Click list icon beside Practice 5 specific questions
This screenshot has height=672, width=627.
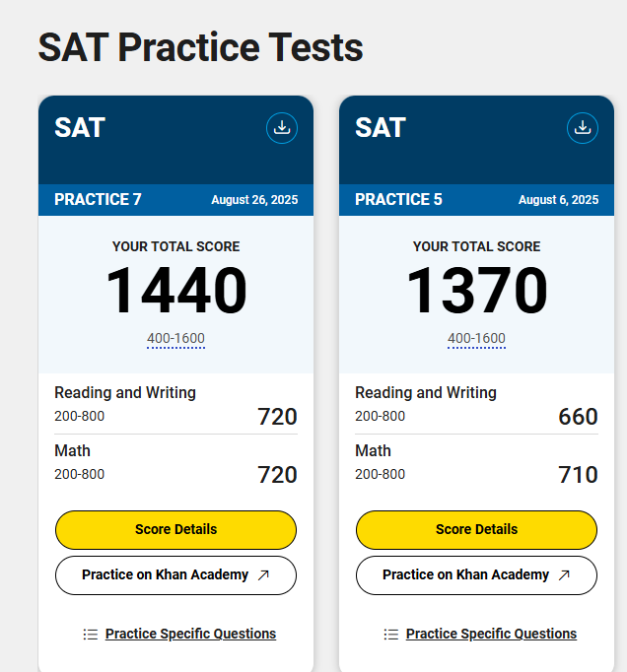coord(391,635)
